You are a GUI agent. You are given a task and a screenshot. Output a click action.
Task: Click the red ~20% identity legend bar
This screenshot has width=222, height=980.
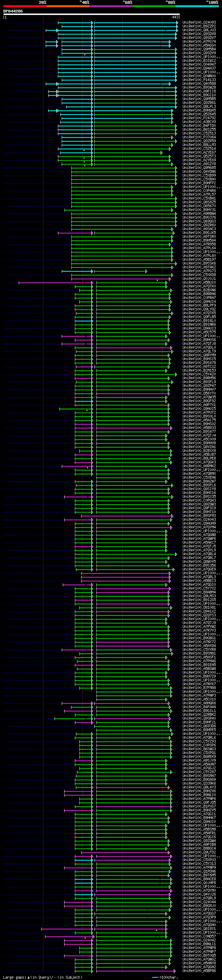point(25,6)
